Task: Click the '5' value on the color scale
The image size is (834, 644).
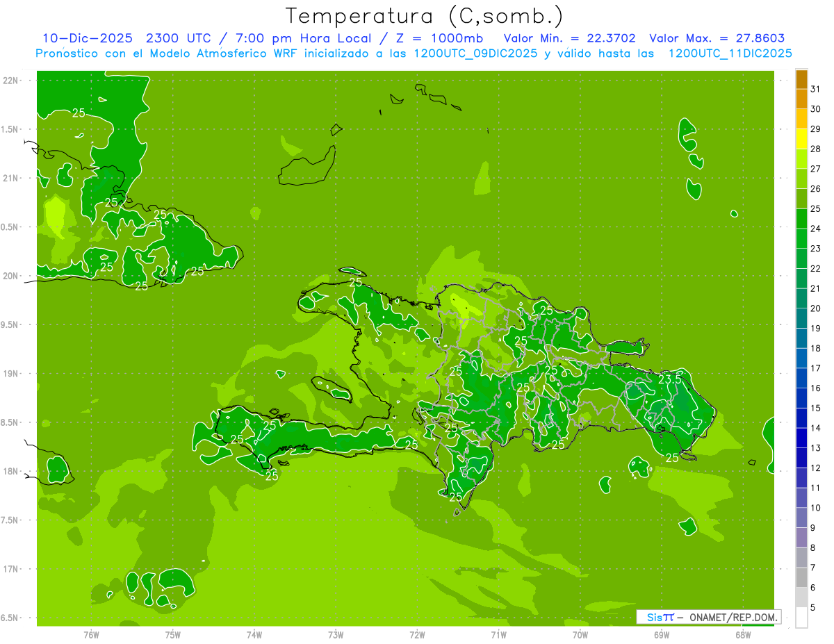Action: pos(813,607)
